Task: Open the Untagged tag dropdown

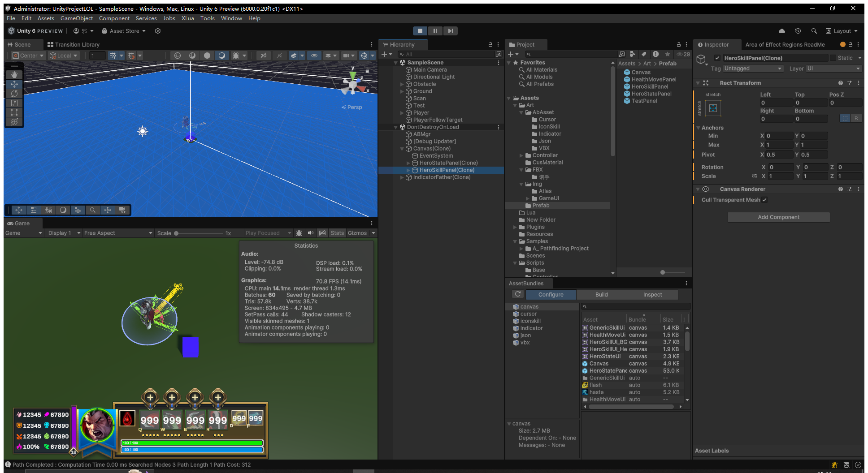Action: [x=753, y=69]
